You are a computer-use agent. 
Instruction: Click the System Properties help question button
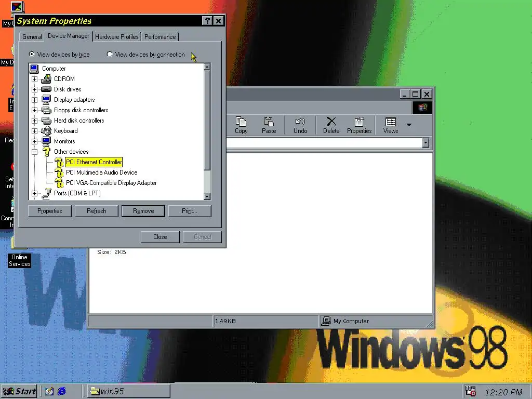click(x=207, y=21)
